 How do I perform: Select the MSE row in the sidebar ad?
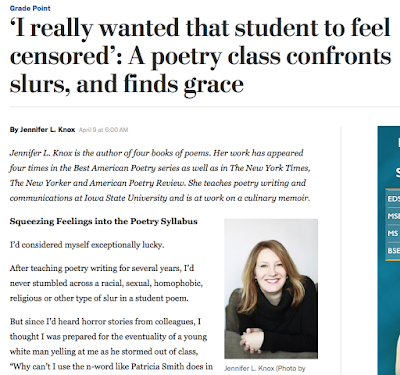(393, 216)
